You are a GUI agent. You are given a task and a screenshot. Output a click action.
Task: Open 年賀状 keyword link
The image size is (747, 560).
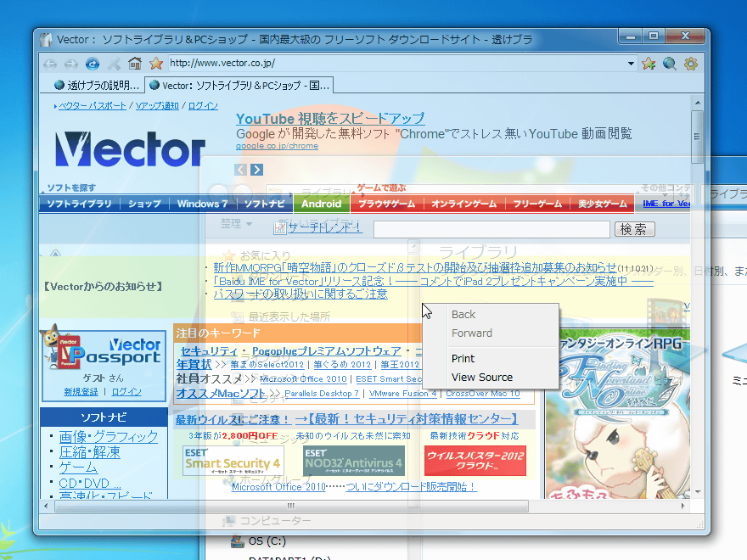click(194, 365)
